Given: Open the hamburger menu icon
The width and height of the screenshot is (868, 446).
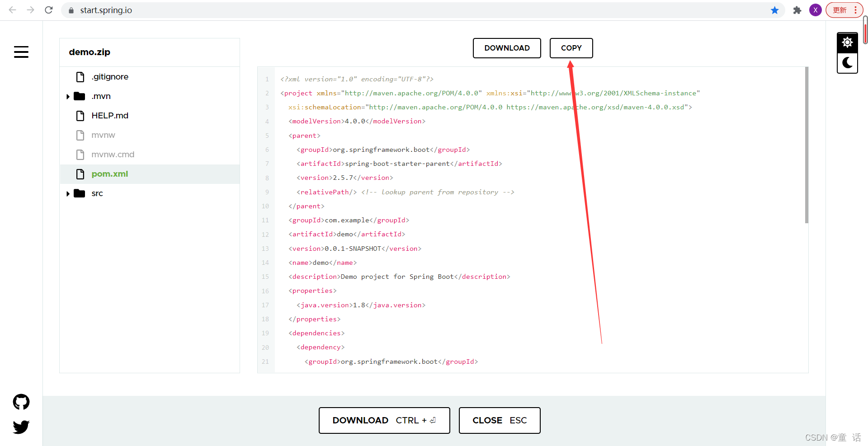Looking at the screenshot, I should point(21,52).
